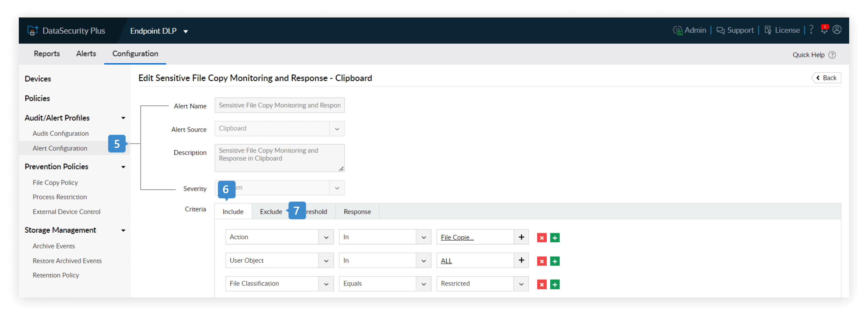The image size is (868, 318).
Task: Remove the Action criteria row
Action: coord(542,238)
